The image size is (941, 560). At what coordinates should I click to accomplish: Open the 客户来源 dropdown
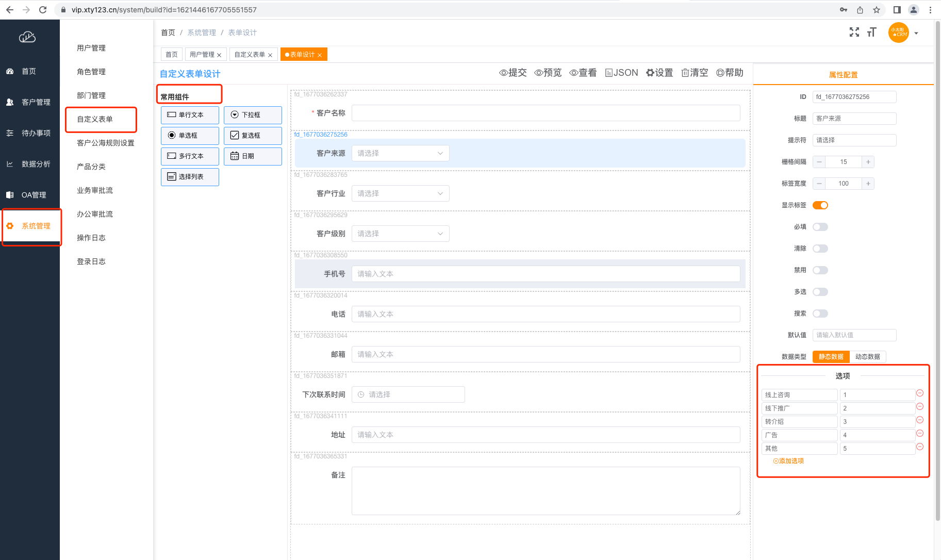tap(400, 153)
